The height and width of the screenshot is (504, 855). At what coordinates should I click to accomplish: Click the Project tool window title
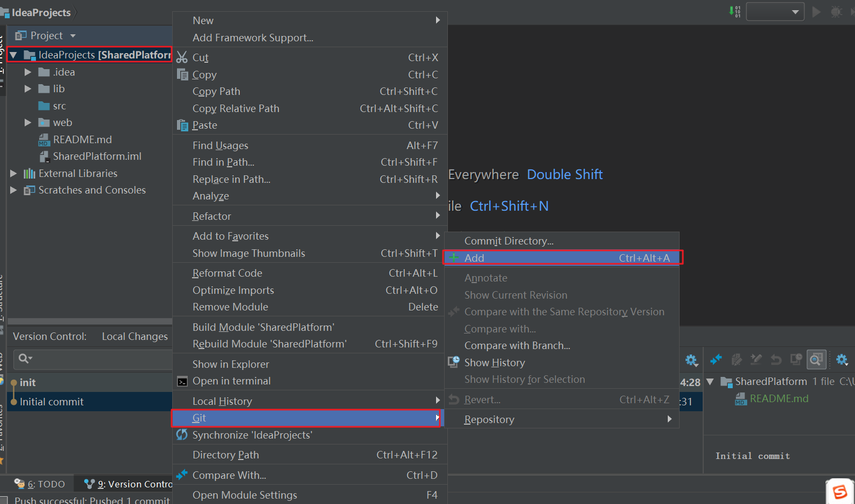coord(46,36)
